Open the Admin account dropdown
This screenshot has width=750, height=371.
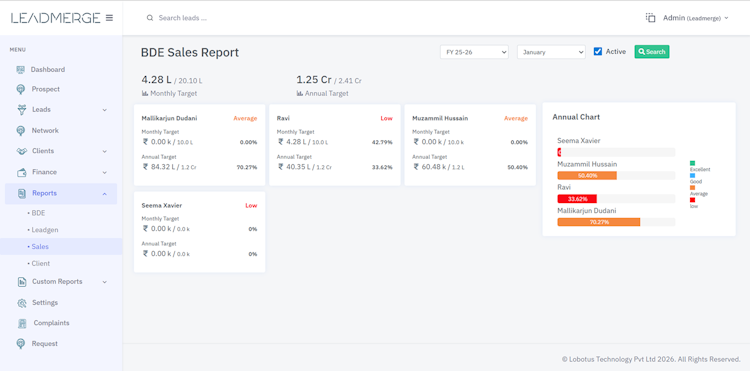pyautogui.click(x=695, y=18)
